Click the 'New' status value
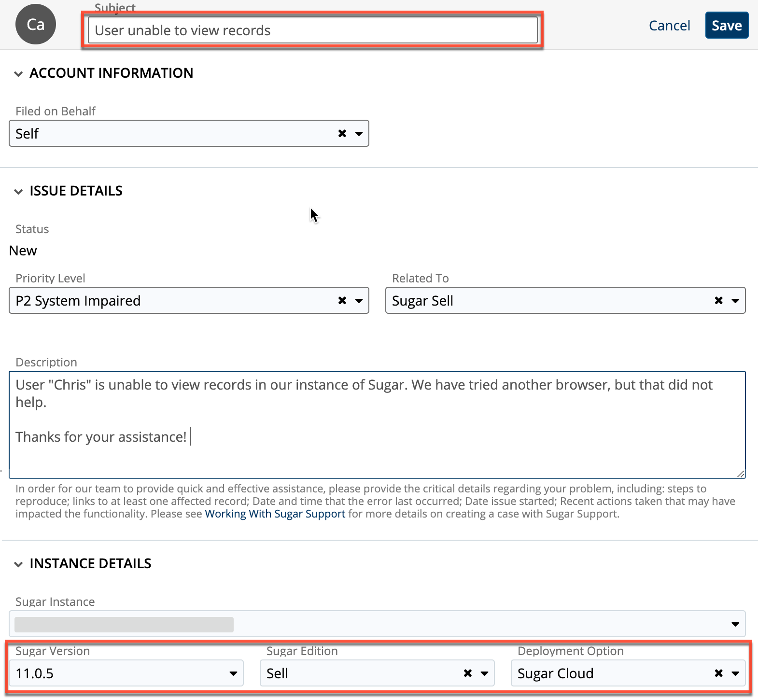This screenshot has height=700, width=758. point(23,251)
